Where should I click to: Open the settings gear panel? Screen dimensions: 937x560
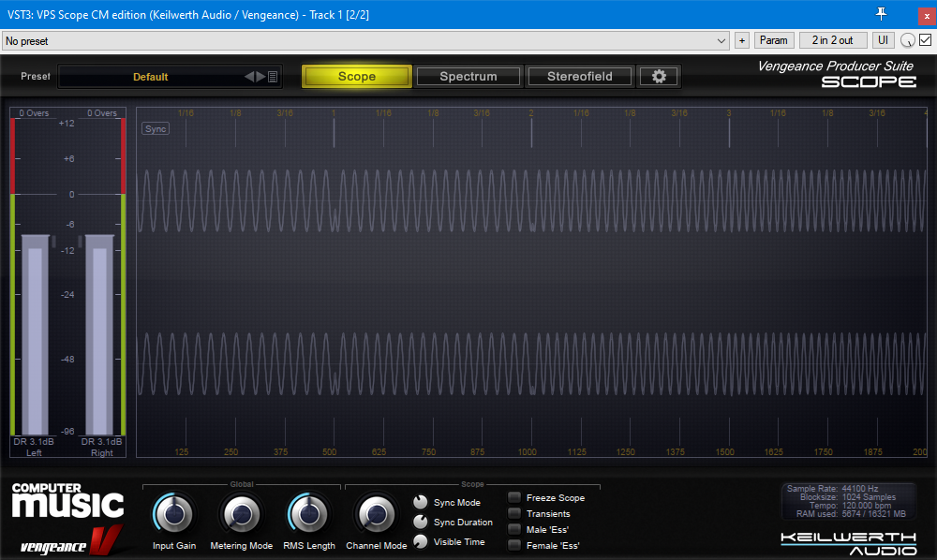coord(659,77)
